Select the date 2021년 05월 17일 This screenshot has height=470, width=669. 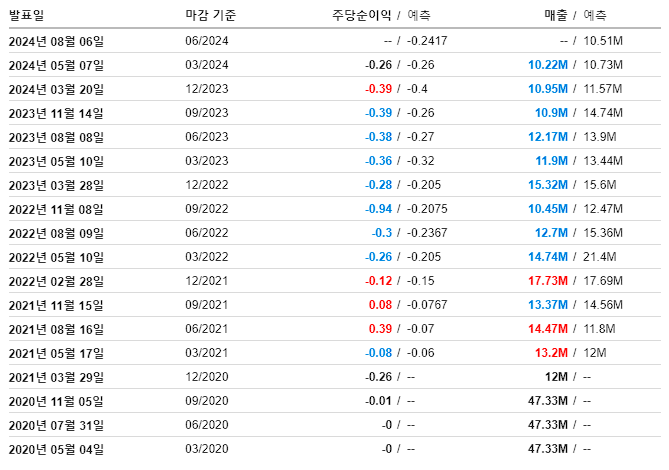point(56,353)
